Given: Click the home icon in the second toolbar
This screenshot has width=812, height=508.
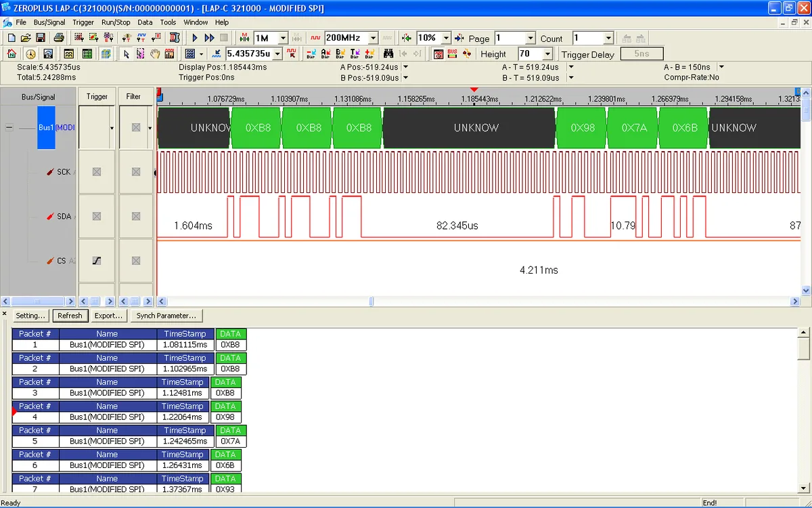Looking at the screenshot, I should tap(12, 54).
